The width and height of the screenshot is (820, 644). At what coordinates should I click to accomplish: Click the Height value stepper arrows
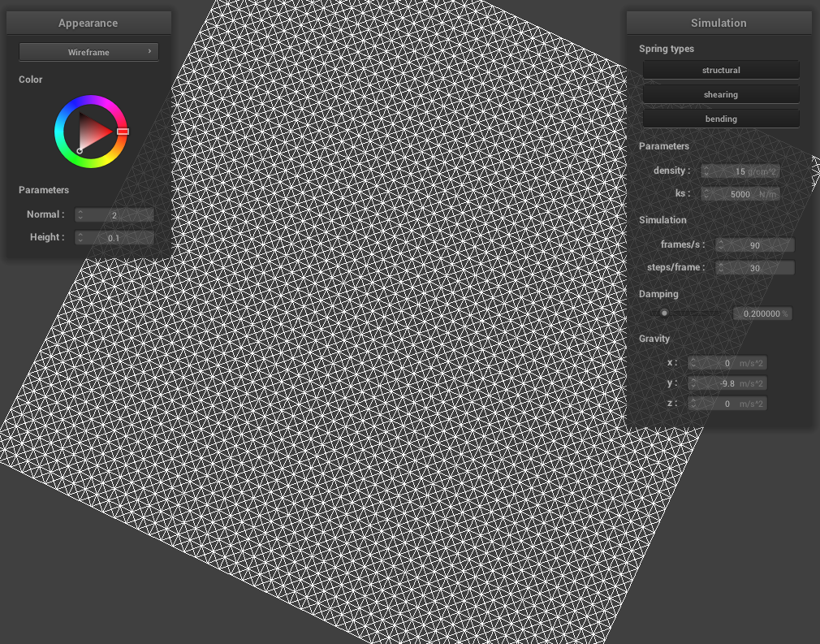click(80, 238)
